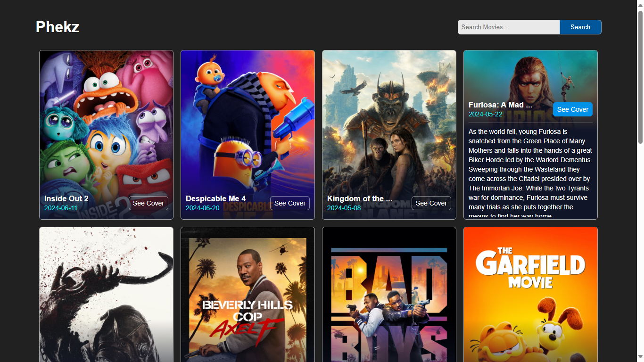This screenshot has height=362, width=644.
Task: Click the Inside Out 2 release date
Action: (x=61, y=208)
